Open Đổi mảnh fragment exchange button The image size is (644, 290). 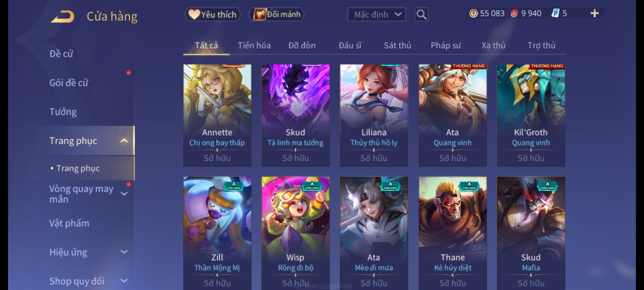click(x=277, y=15)
